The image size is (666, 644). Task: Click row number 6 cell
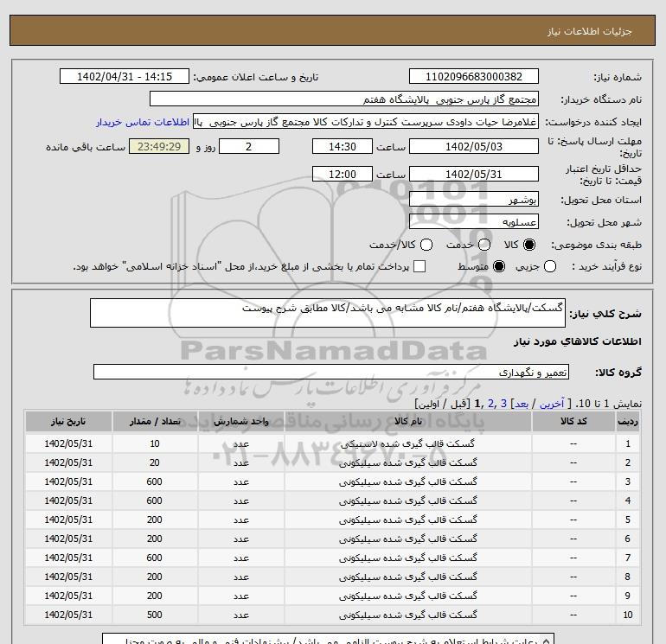(x=628, y=539)
